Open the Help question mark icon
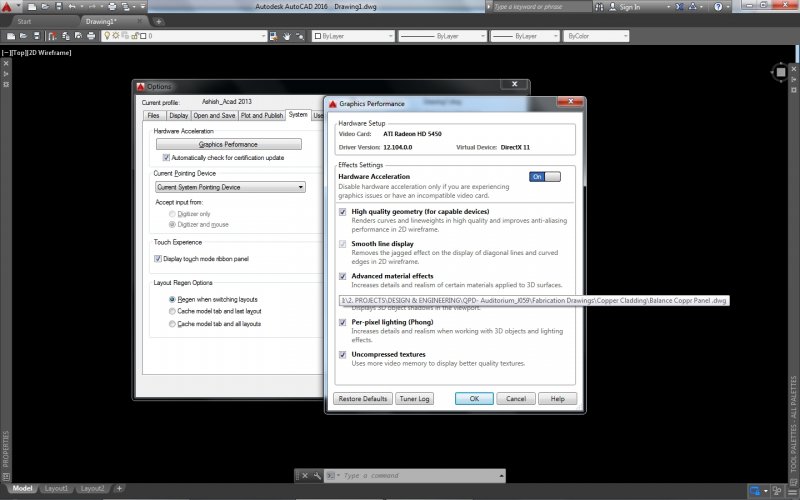Viewport: 800px width, 500px height. (718, 7)
